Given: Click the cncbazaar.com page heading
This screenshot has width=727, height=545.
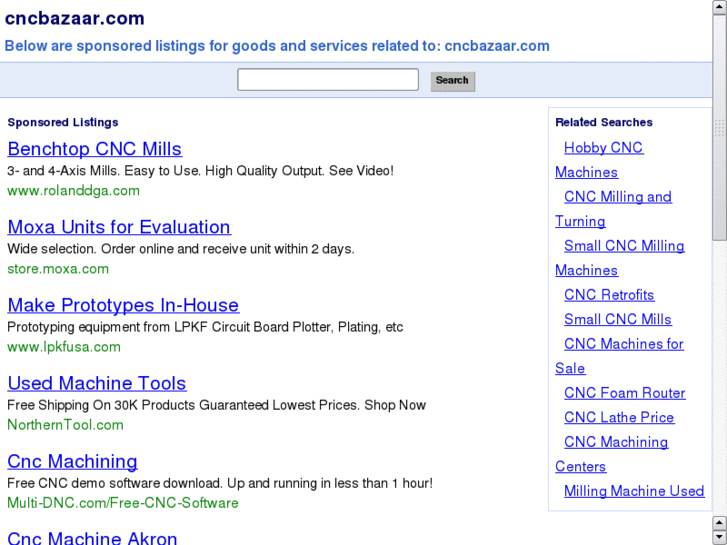Looking at the screenshot, I should click(x=75, y=19).
